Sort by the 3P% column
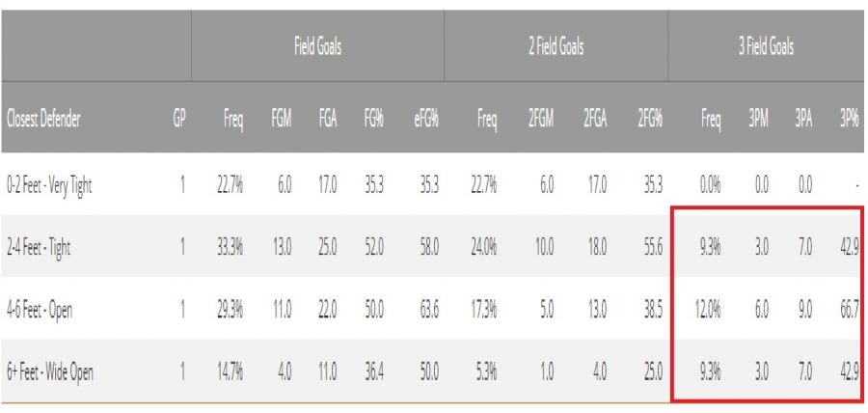Viewport: 868px width, 413px height. click(848, 121)
